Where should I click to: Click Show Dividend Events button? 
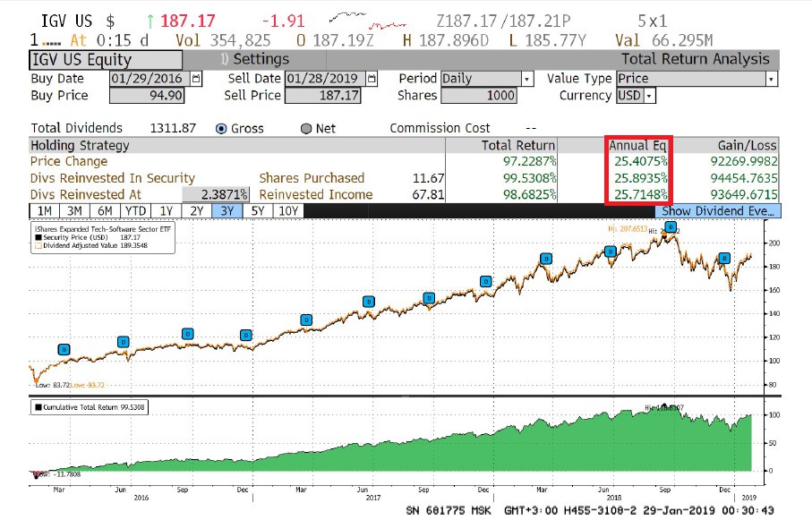(x=718, y=211)
